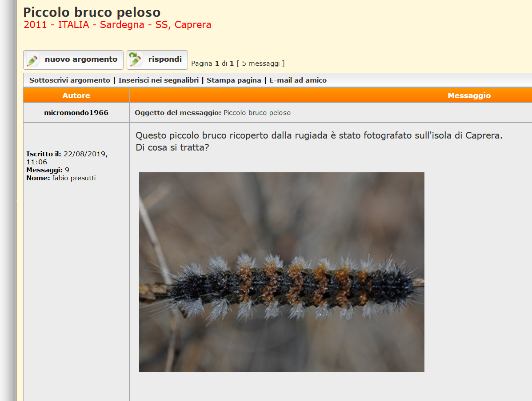The height and width of the screenshot is (401, 532).
Task: Open the profile of user micromondo1966
Action: point(76,113)
